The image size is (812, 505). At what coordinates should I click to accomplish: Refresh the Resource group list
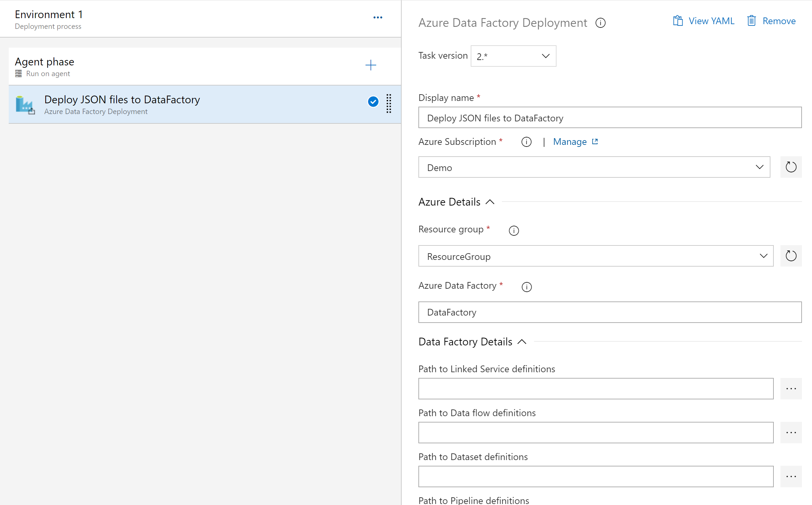[791, 256]
